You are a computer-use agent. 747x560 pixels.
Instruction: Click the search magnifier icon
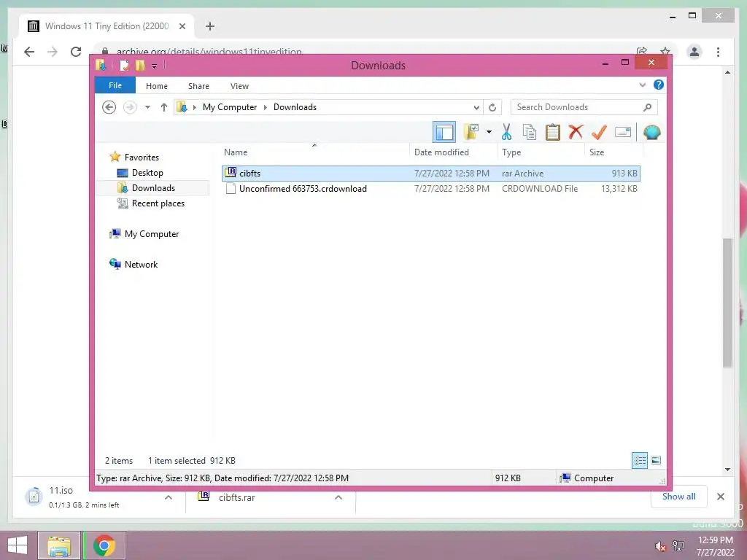(x=647, y=107)
